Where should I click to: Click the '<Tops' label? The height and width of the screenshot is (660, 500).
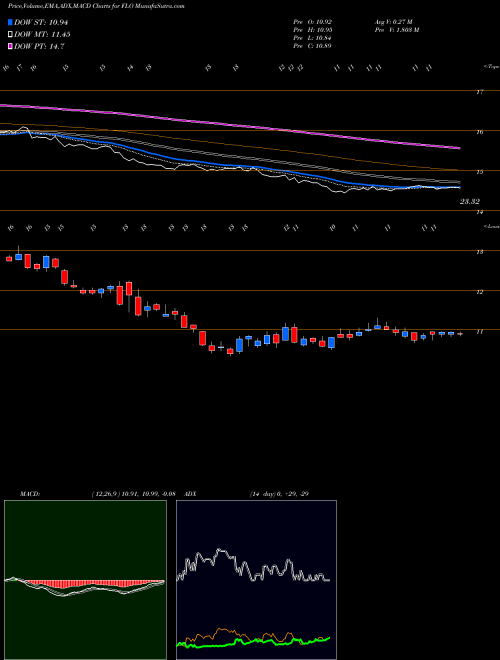491,67
